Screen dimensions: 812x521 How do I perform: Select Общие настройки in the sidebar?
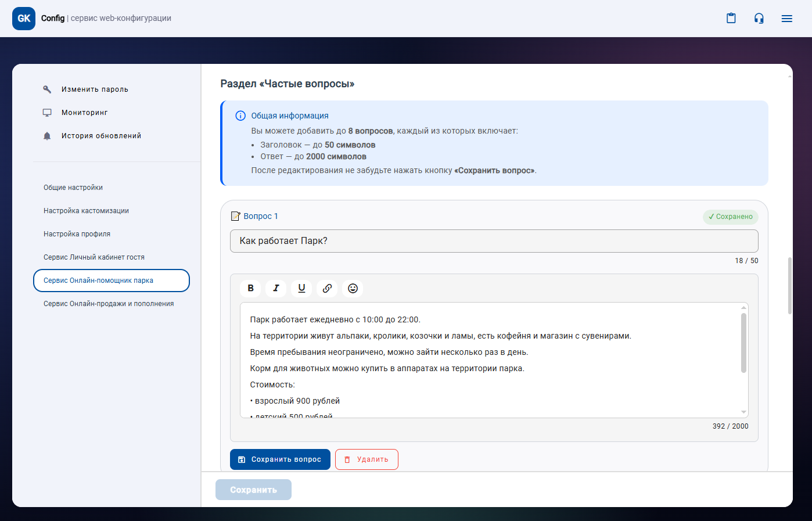73,188
